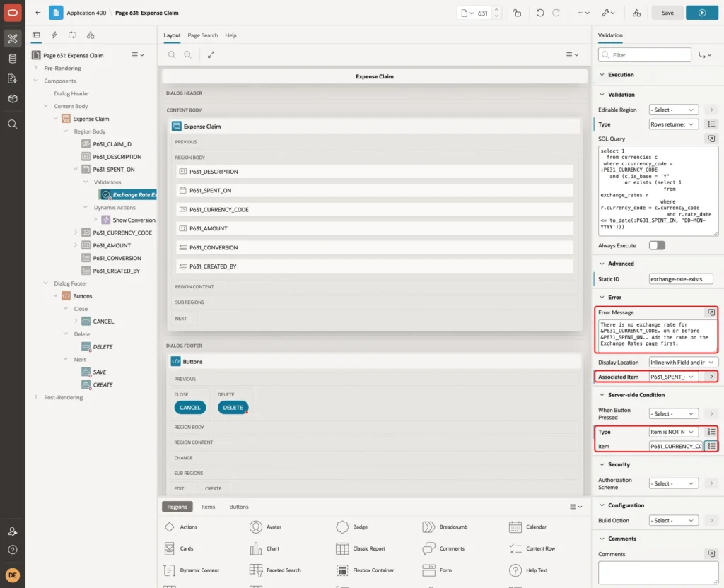
Task: Open quick-pick list beside validation Type
Action: coord(711,124)
